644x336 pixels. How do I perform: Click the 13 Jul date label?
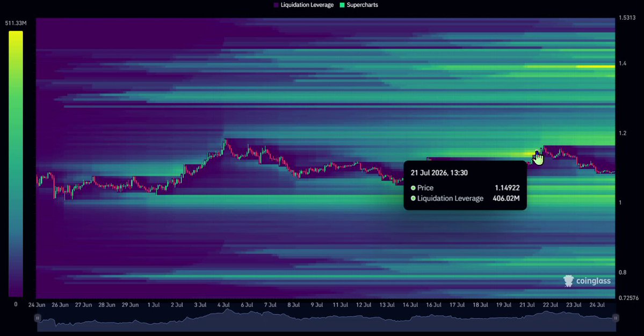(x=387, y=305)
